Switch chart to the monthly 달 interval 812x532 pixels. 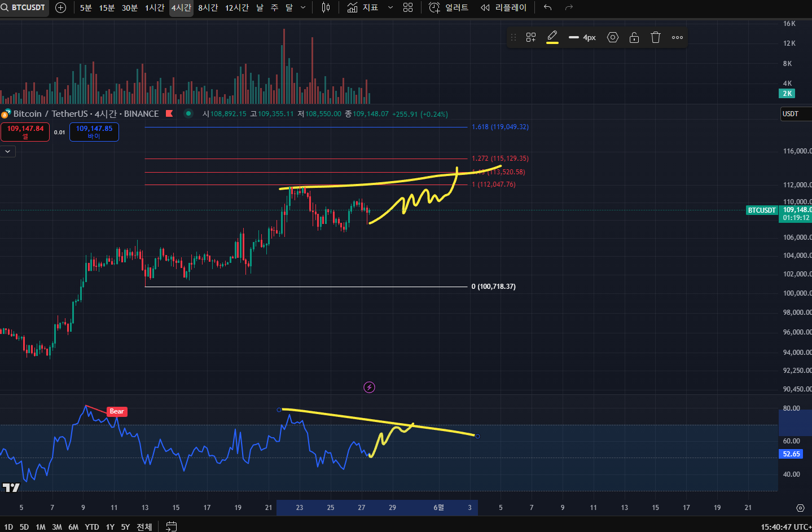click(x=289, y=7)
